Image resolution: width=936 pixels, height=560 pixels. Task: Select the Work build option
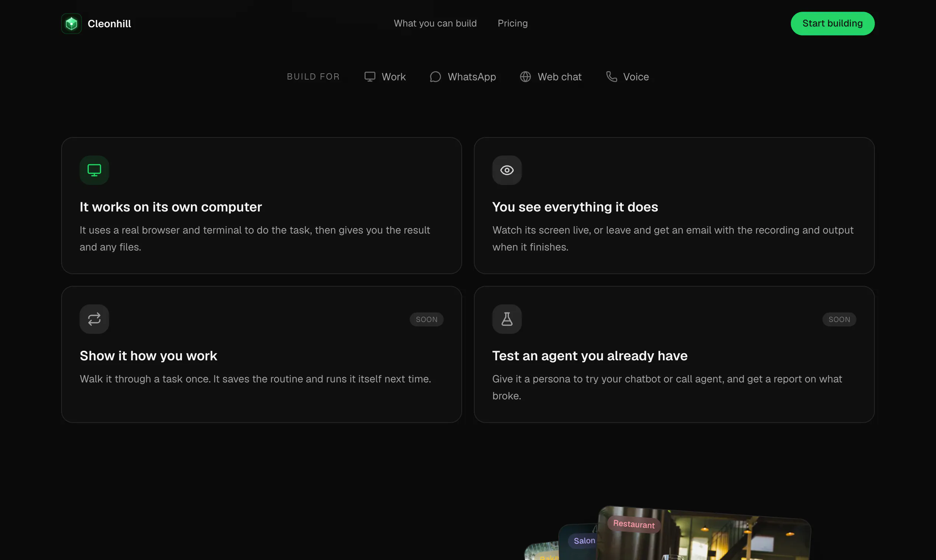(x=385, y=77)
